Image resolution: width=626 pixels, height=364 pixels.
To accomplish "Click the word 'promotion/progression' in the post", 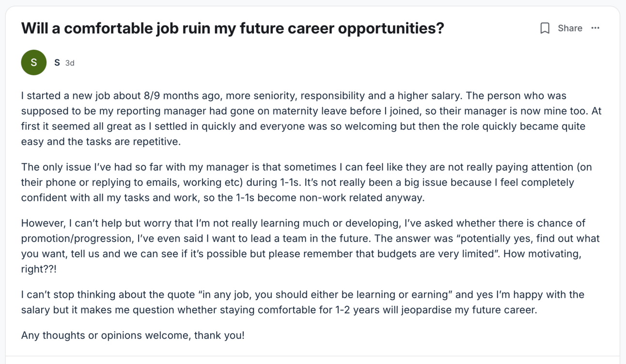I will coord(76,239).
